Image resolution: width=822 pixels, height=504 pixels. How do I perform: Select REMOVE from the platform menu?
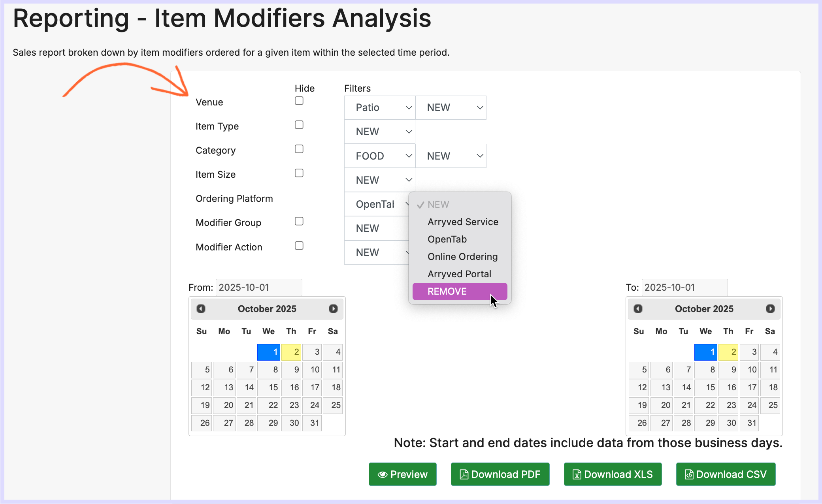pyautogui.click(x=460, y=291)
